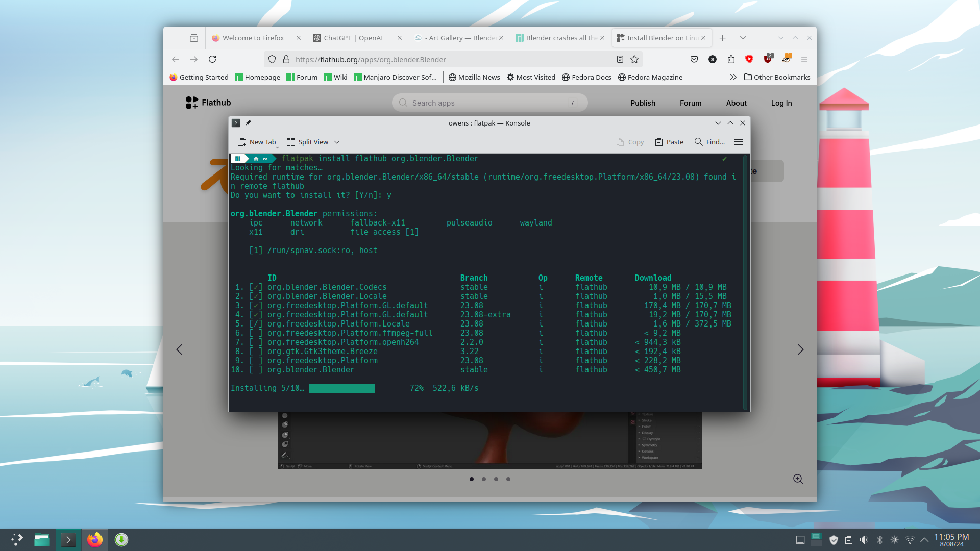The width and height of the screenshot is (980, 551).
Task: Click New Tab in Konsole toolbar
Action: [x=257, y=142]
